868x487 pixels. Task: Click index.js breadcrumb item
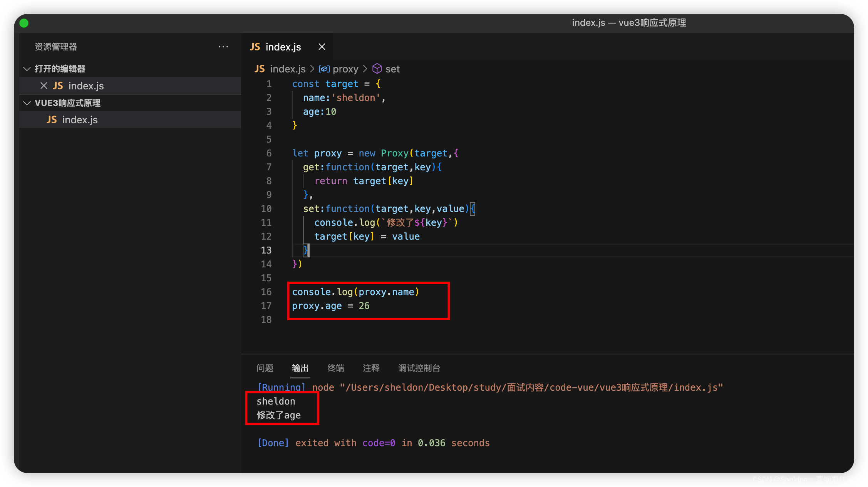pos(288,69)
